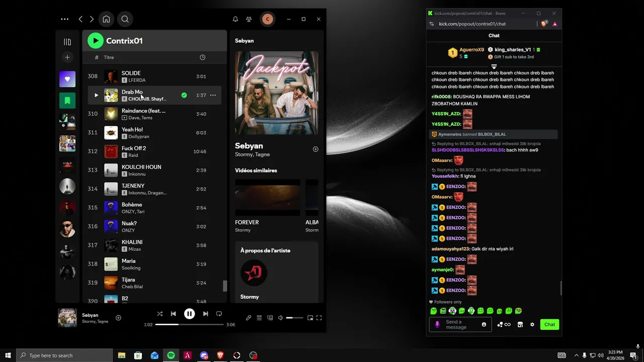Toggle repeat mode

[219, 314]
